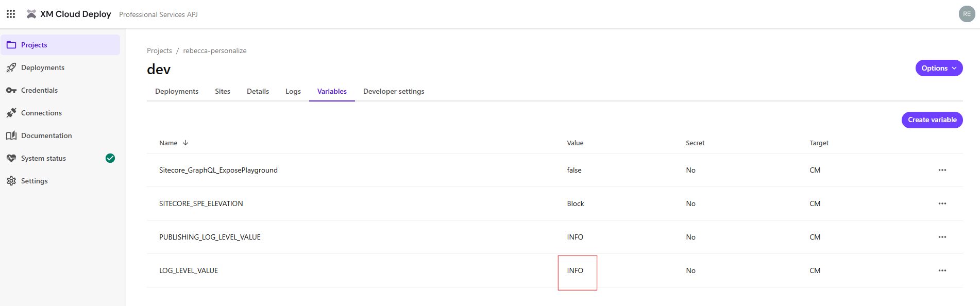This screenshot has width=980, height=306.
Task: Open actions menu for LOG_LEVEL_VALUE row
Action: pos(942,270)
